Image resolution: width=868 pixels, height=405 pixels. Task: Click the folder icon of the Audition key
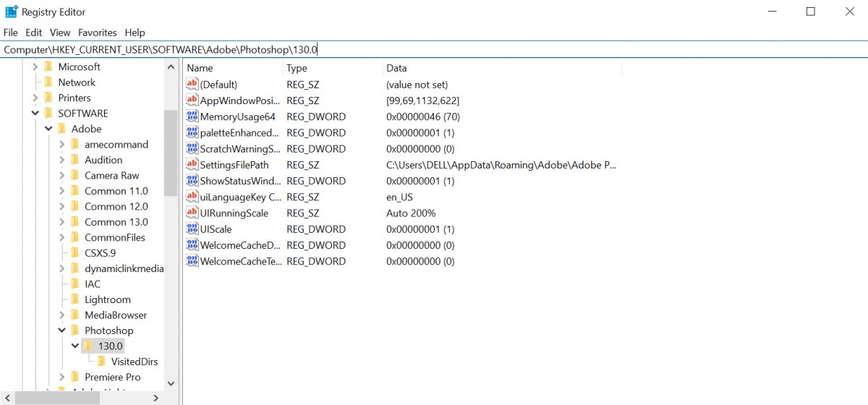[x=75, y=160]
